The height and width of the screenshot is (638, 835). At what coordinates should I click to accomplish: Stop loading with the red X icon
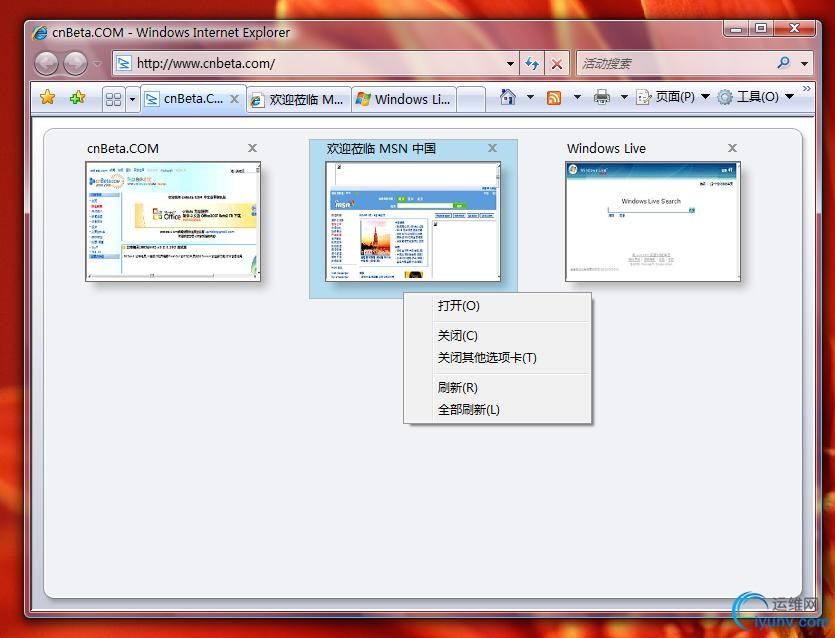point(557,64)
